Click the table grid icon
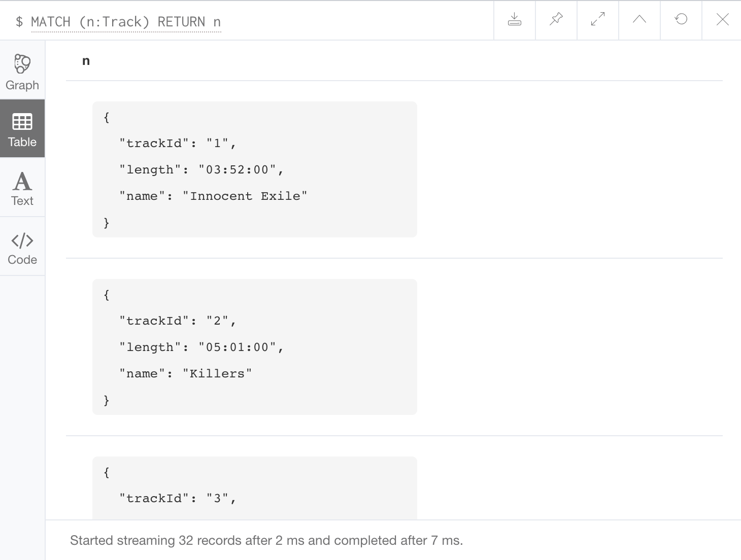 point(22,122)
